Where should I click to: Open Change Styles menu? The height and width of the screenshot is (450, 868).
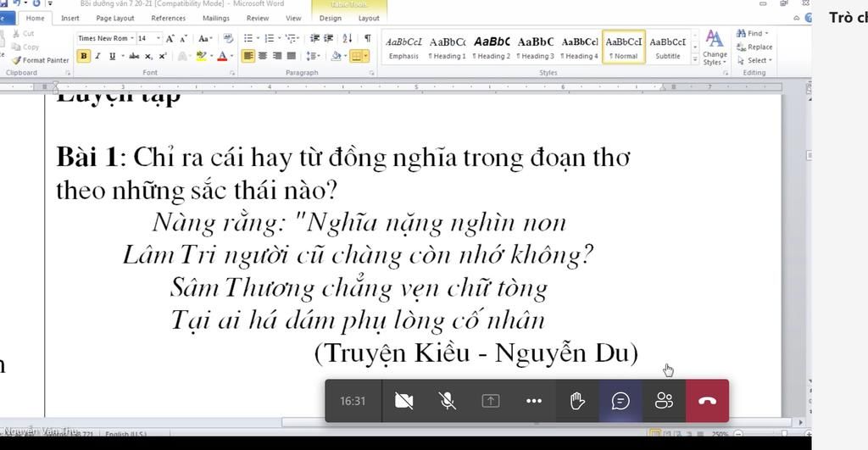point(715,48)
